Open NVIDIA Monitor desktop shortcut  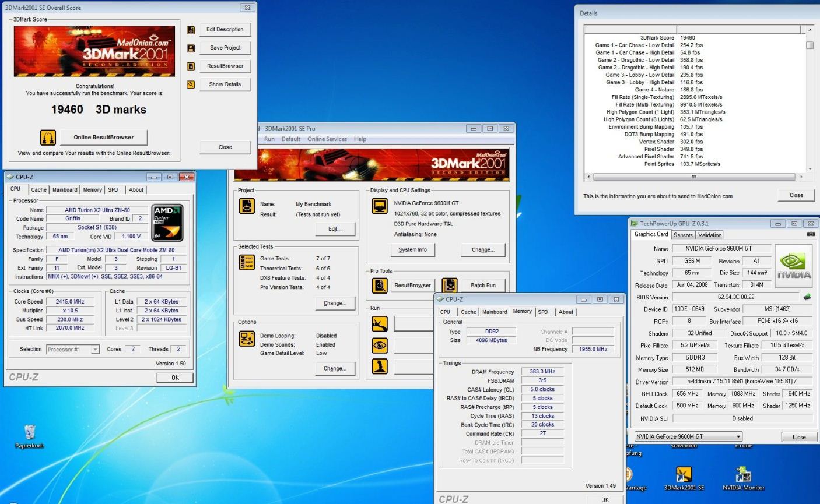click(743, 478)
